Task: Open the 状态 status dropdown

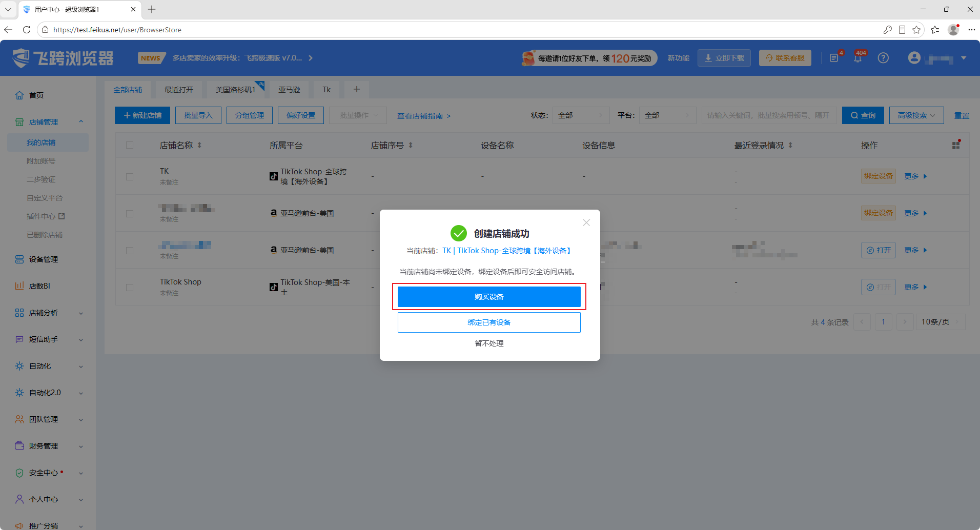Action: click(x=581, y=115)
